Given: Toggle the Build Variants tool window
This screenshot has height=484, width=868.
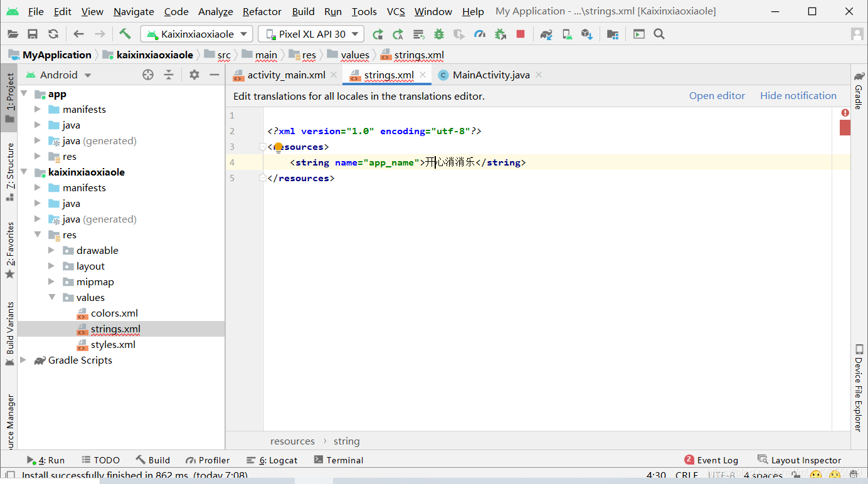Looking at the screenshot, I should point(9,330).
